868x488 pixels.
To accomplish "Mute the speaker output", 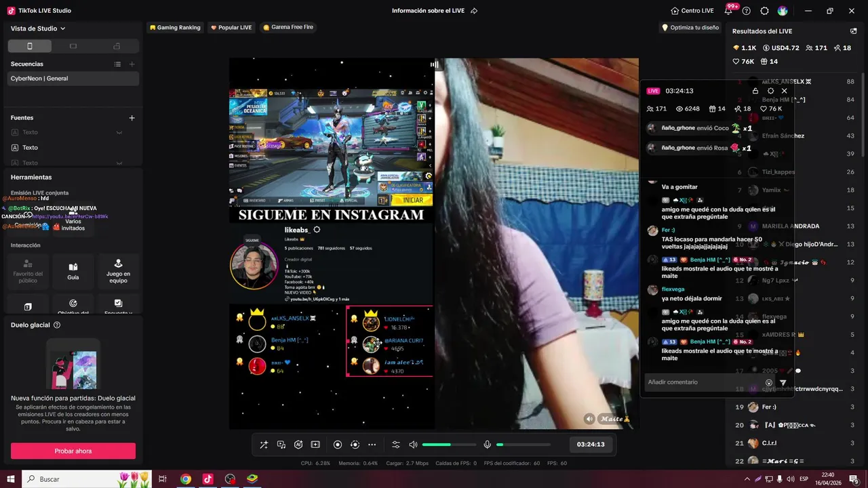I will point(413,445).
